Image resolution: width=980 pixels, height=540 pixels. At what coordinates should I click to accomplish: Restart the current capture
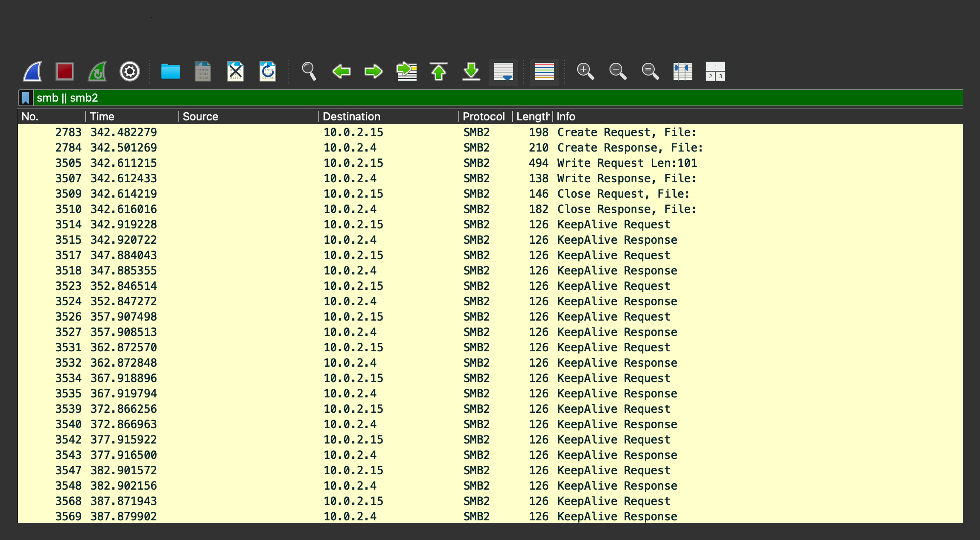tap(97, 71)
